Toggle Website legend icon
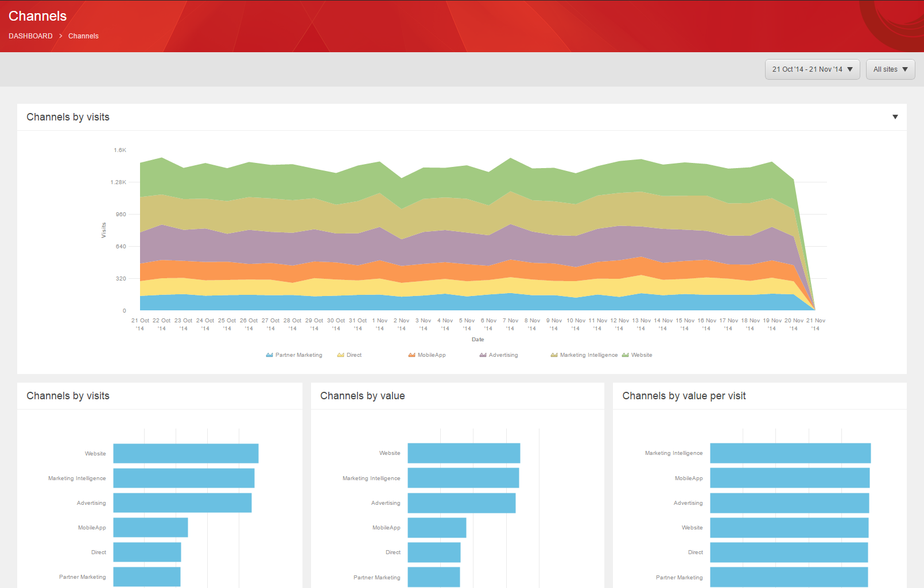Image resolution: width=924 pixels, height=588 pixels. pos(625,355)
